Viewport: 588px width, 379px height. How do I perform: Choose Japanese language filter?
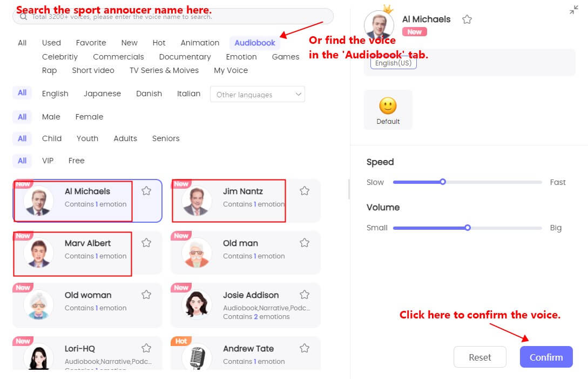(102, 94)
